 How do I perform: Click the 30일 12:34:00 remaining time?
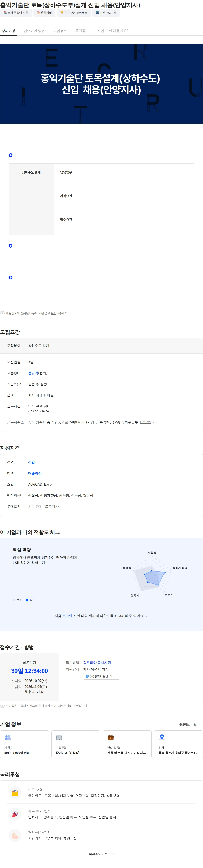[30, 671]
